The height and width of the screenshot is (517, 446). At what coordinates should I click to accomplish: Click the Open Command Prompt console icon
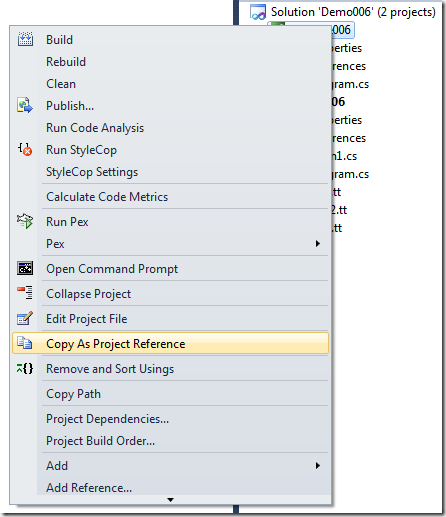click(x=25, y=268)
